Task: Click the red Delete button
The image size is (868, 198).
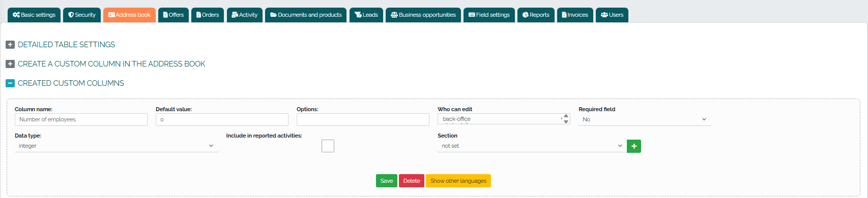Action: pos(412,181)
